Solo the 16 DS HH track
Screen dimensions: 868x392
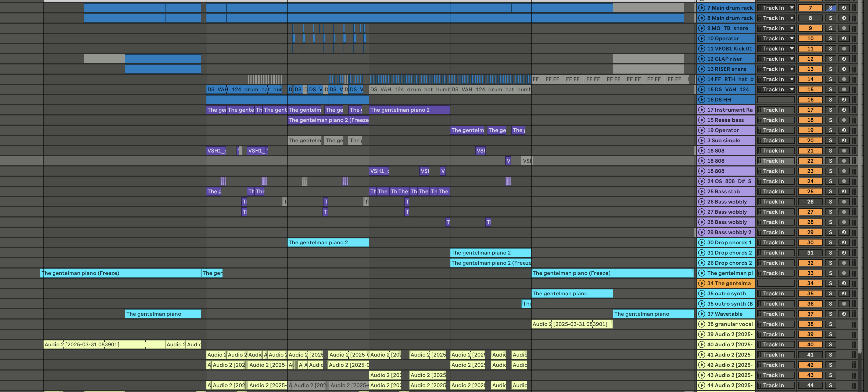coord(831,100)
